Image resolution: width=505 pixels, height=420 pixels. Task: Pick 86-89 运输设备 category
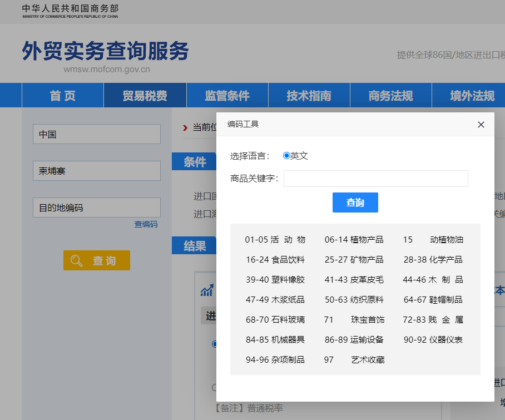[354, 339]
